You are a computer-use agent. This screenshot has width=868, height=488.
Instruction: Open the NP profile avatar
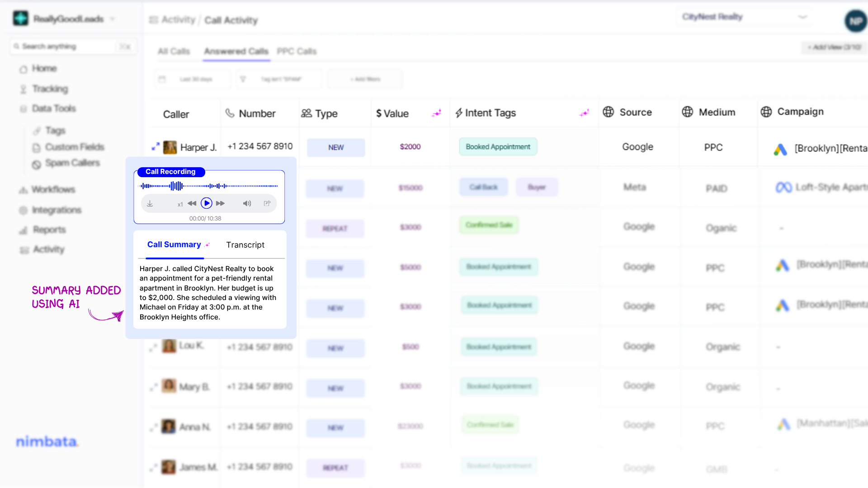tap(855, 21)
